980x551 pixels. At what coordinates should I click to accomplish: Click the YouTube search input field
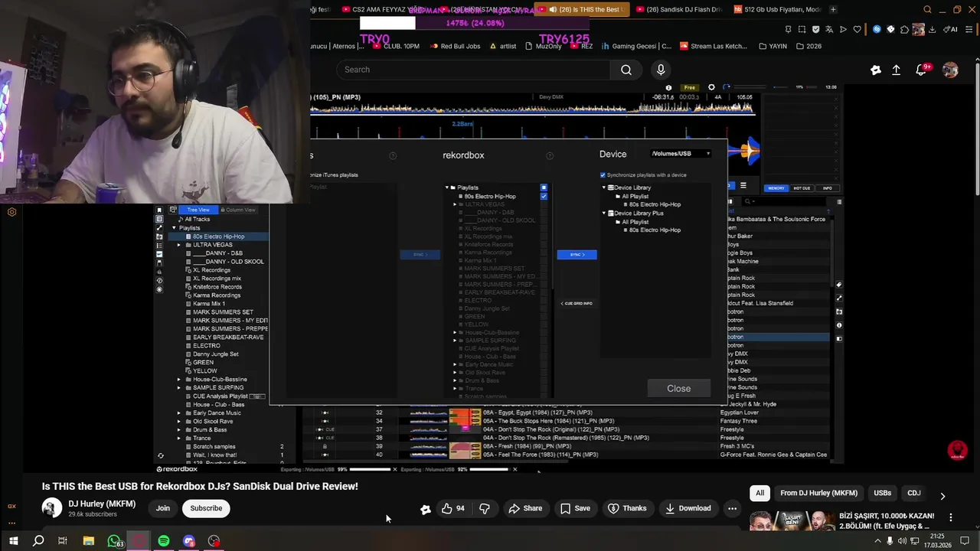[473, 70]
